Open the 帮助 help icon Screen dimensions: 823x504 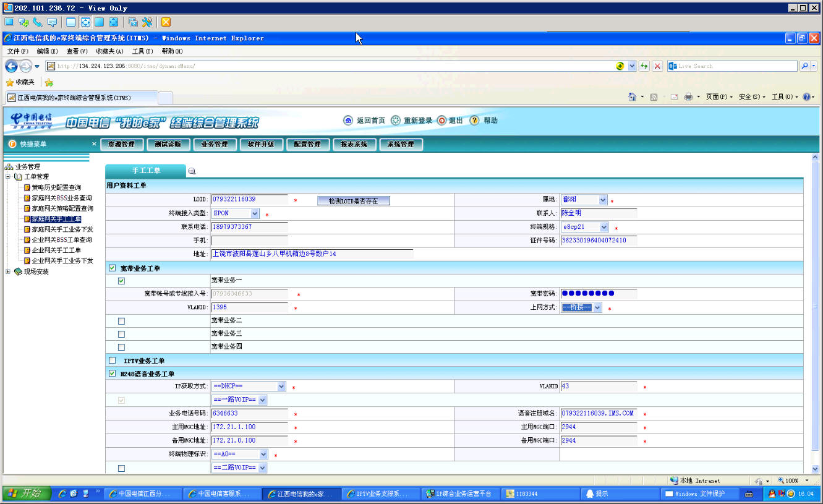click(x=474, y=121)
